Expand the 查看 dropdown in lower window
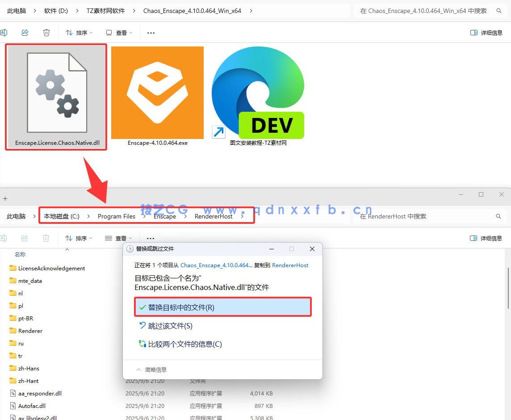The height and width of the screenshot is (420, 511). pyautogui.click(x=118, y=238)
